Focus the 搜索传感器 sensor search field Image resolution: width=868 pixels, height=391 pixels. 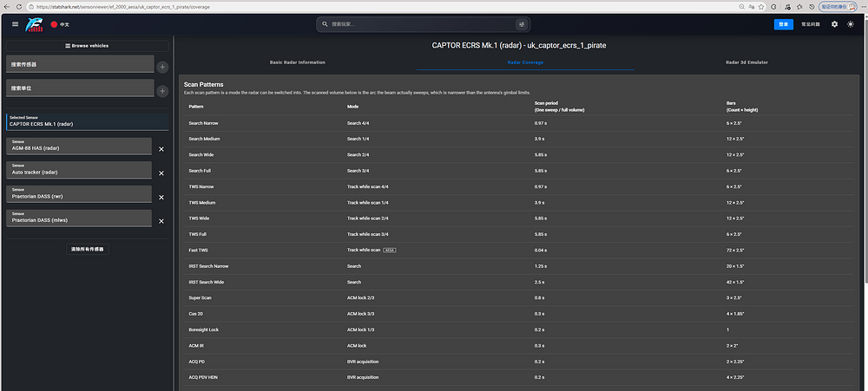[x=80, y=64]
